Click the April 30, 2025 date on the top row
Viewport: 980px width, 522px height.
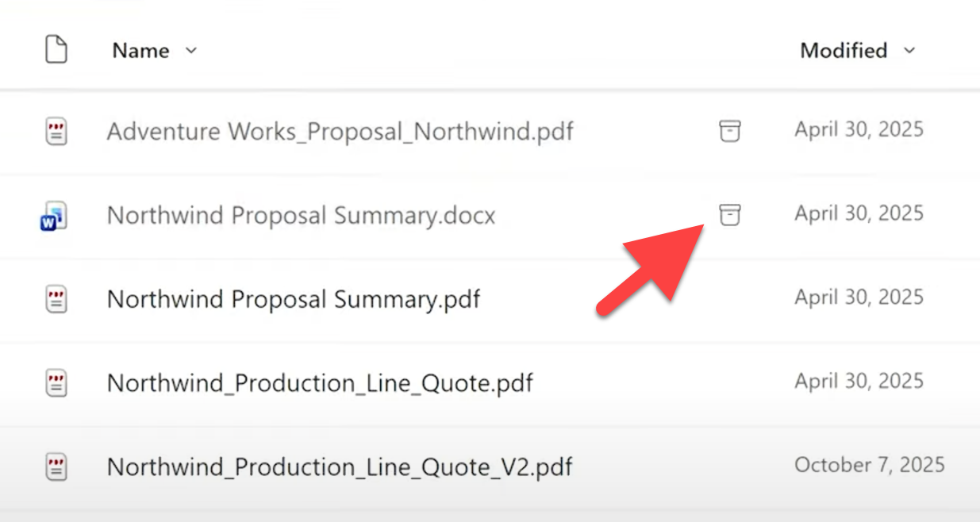pyautogui.click(x=859, y=129)
